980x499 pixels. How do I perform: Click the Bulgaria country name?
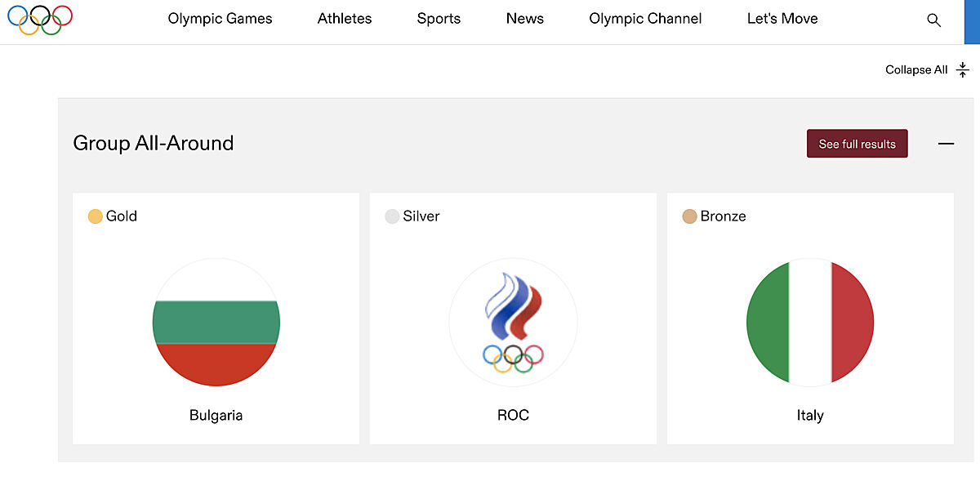pos(216,415)
